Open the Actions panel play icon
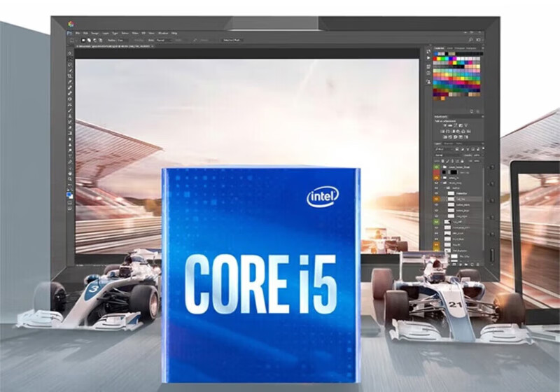The image size is (560, 392). pyautogui.click(x=428, y=58)
